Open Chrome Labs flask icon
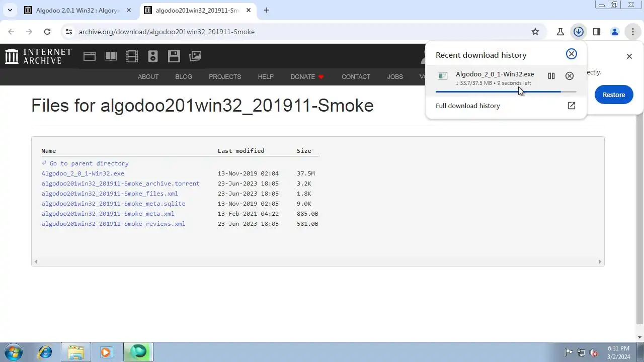 (560, 32)
